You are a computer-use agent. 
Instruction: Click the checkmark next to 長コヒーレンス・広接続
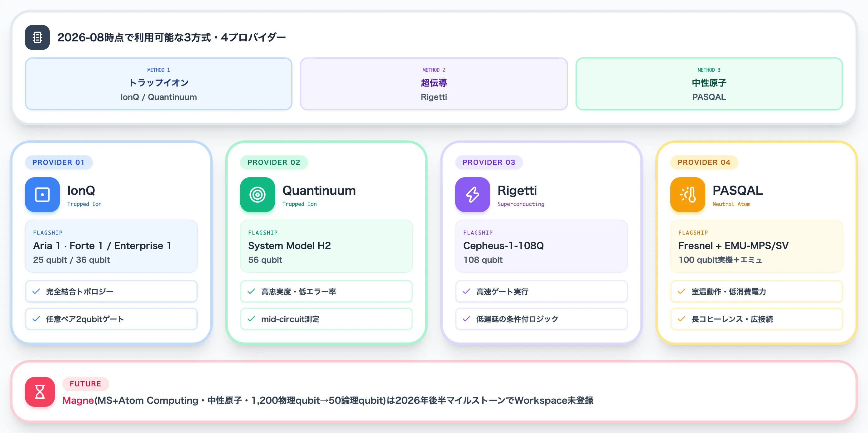681,319
